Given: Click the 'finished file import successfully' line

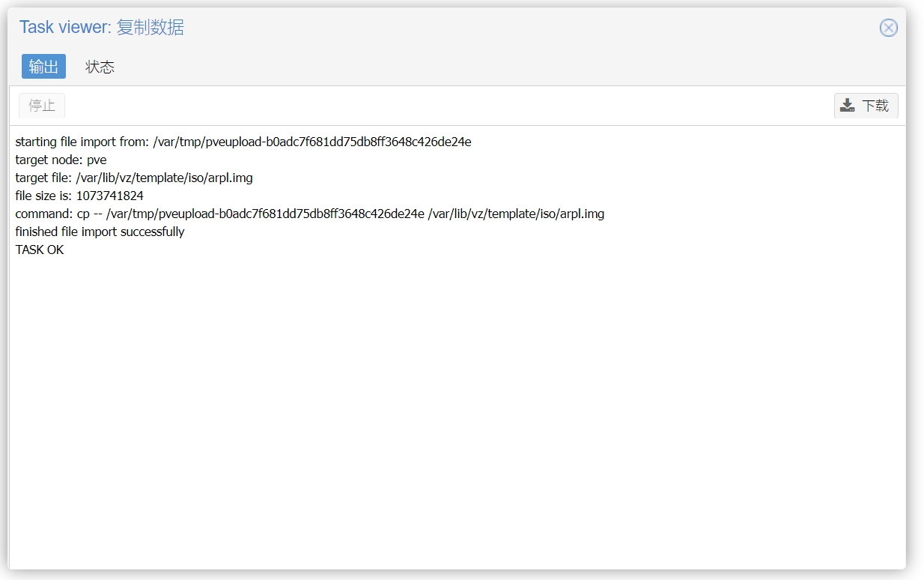Looking at the screenshot, I should 100,232.
